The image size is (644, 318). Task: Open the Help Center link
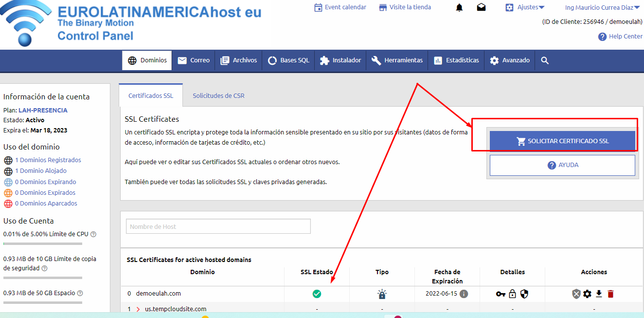click(x=620, y=37)
